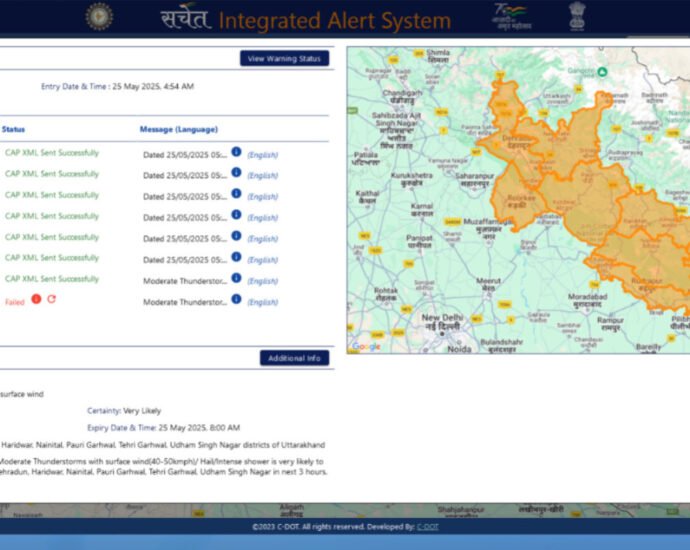
Task: Click the national emblem icon in header
Action: [x=577, y=16]
